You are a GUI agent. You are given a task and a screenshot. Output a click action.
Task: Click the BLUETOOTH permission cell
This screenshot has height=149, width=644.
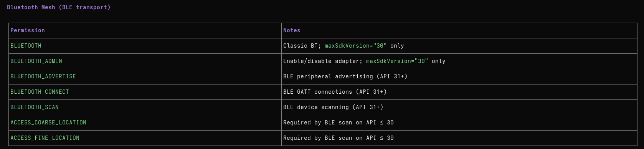coord(26,46)
